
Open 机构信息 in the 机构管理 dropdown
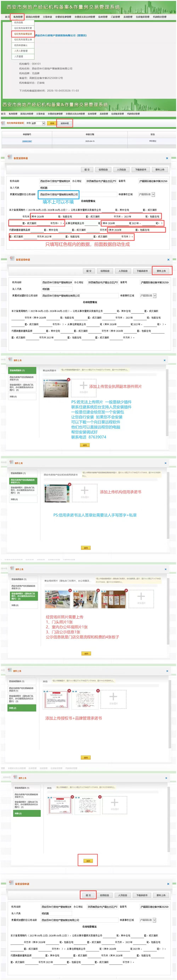19,23
